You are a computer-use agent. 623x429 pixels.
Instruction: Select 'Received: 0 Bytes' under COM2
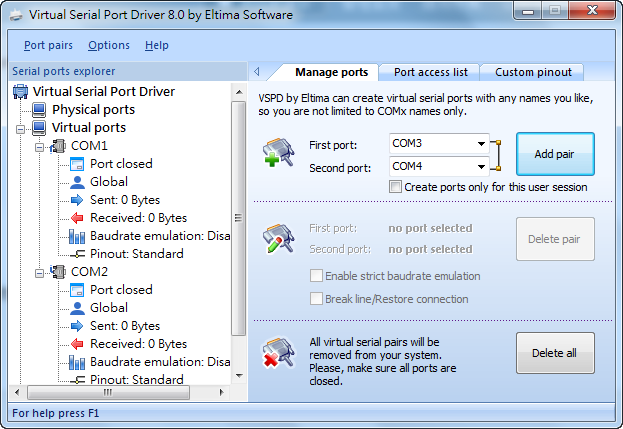138,344
